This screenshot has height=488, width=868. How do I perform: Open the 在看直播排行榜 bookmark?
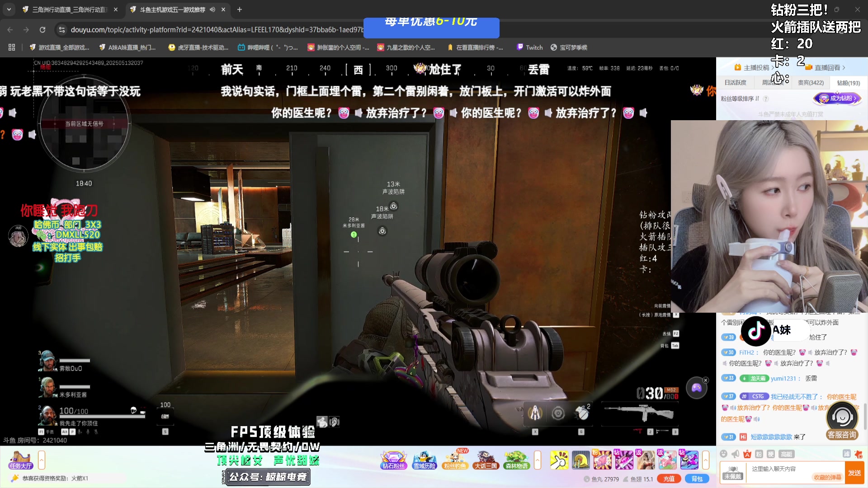tap(475, 47)
